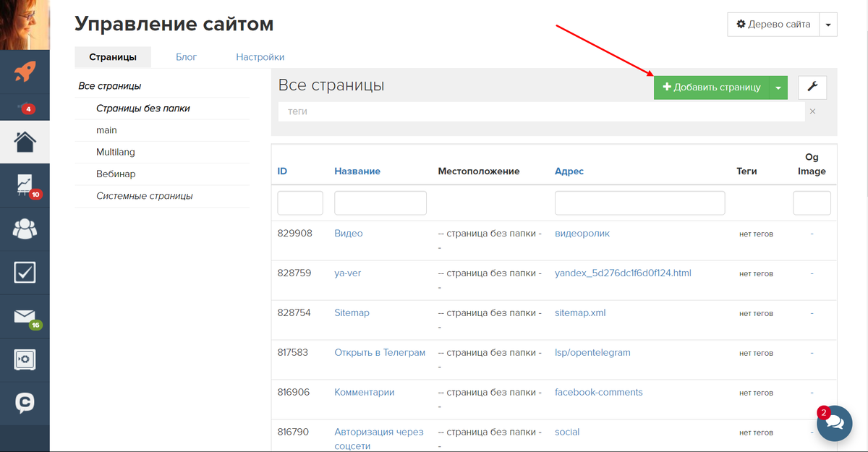Click the теги search input field
Viewport: 868px width, 452px height.
[541, 112]
